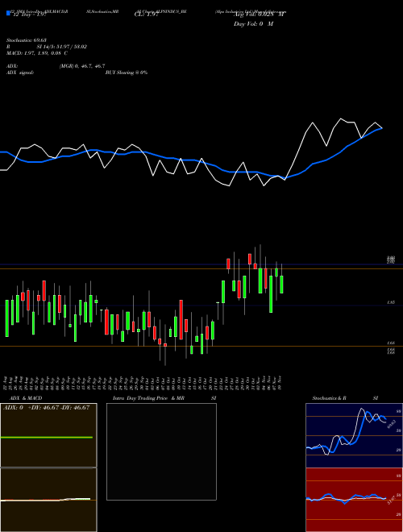
Task: Click the '(MGR) 0, 46.7, 46.7' value
Action: 82,66
